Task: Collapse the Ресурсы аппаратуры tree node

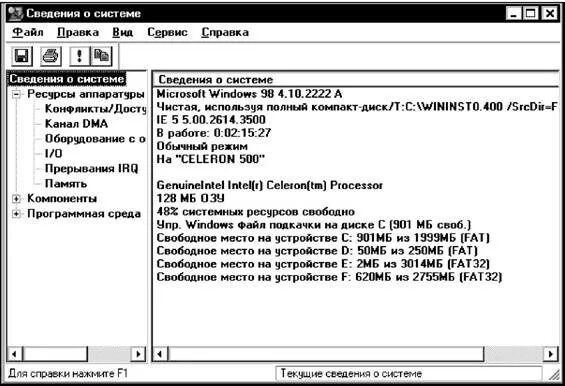Action: [x=16, y=95]
